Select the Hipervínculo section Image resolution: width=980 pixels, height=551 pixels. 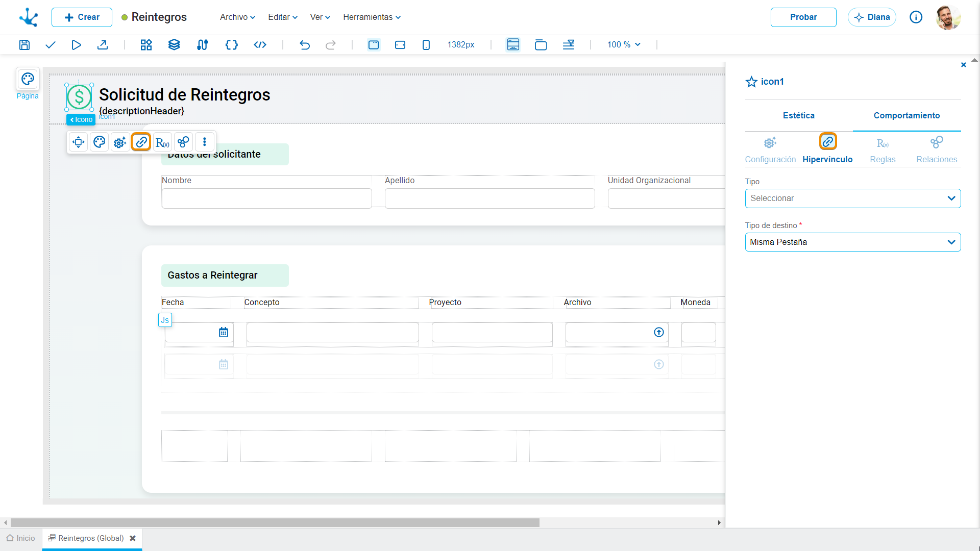pyautogui.click(x=827, y=149)
